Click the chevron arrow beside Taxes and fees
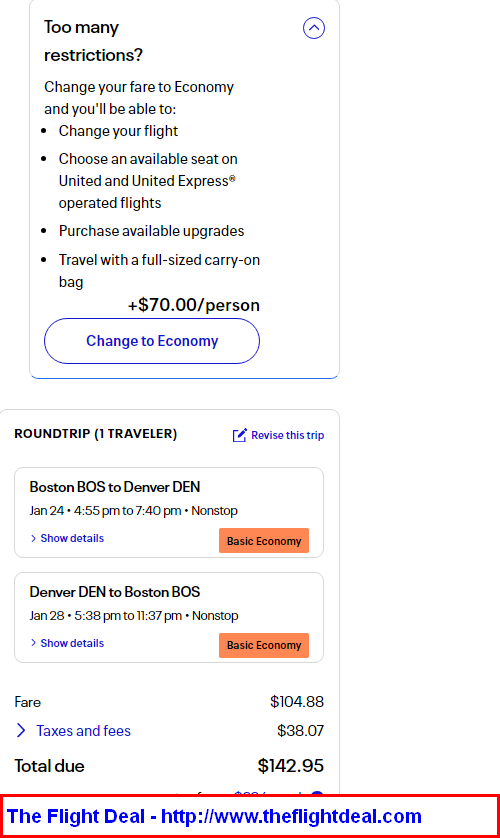Image resolution: width=500 pixels, height=838 pixels. [x=21, y=731]
